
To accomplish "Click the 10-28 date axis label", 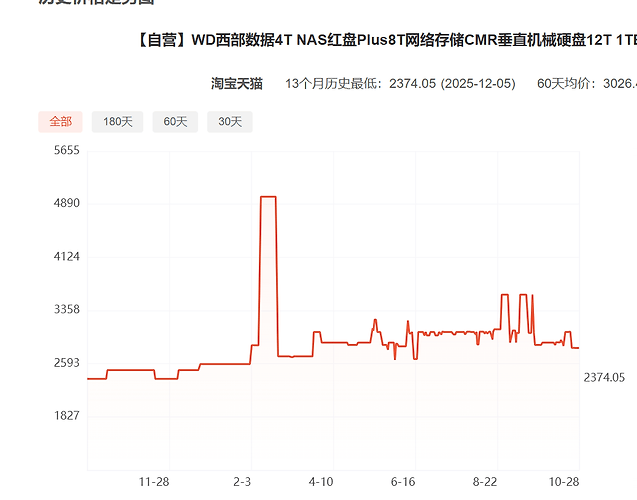I will click(564, 482).
